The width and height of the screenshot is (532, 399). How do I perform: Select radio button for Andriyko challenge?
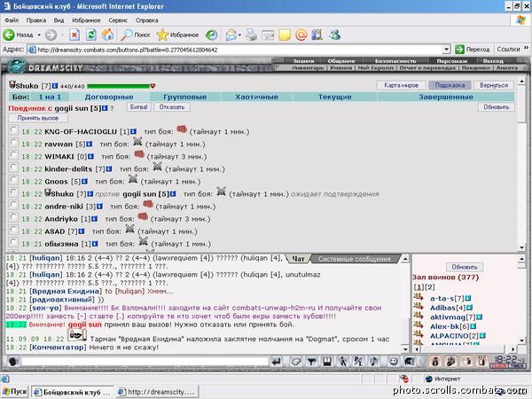click(13, 217)
